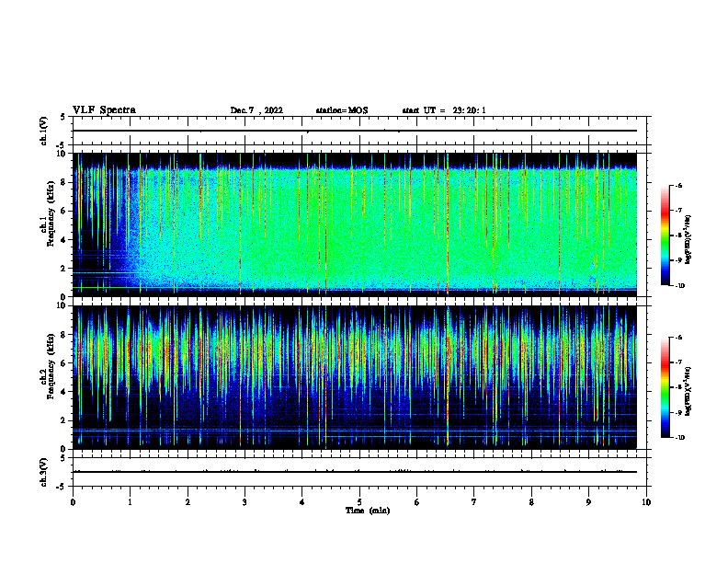Click the time axis tick label "4"
This screenshot has height=563, width=728.
click(302, 502)
